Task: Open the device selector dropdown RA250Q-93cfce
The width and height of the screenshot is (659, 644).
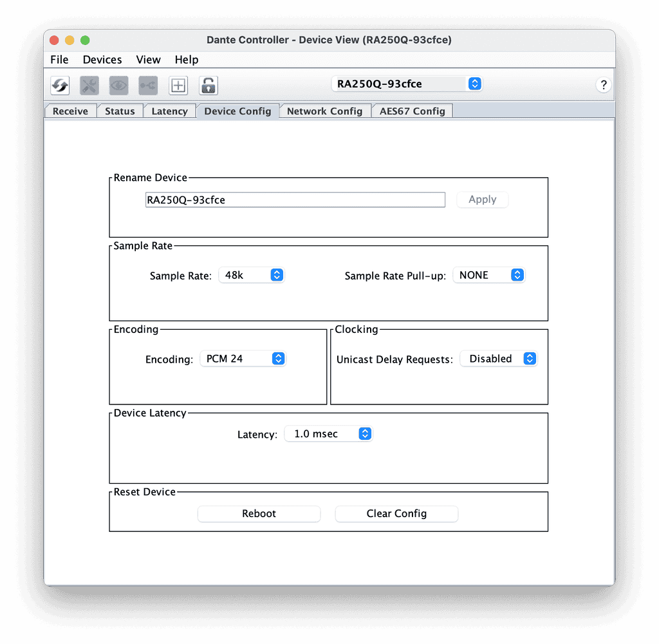Action: click(x=407, y=84)
